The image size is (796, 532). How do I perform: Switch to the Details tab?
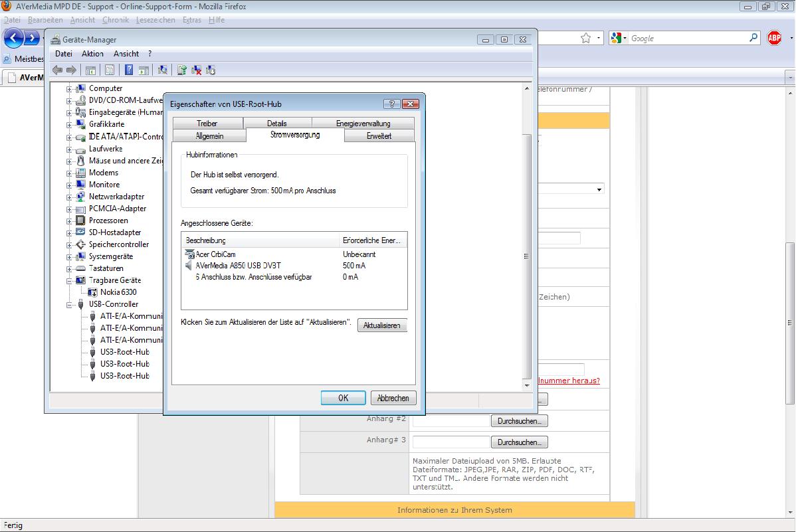click(277, 124)
